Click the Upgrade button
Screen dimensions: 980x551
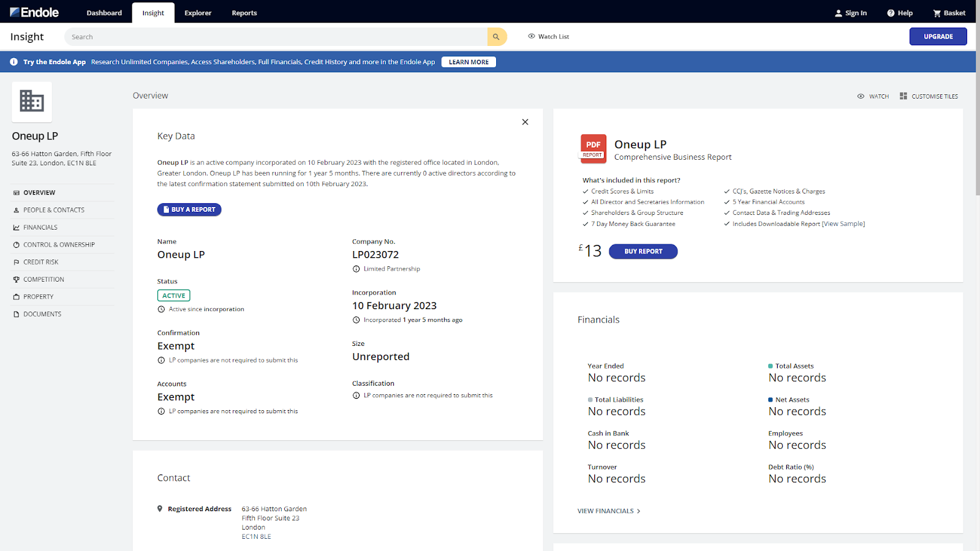938,37
